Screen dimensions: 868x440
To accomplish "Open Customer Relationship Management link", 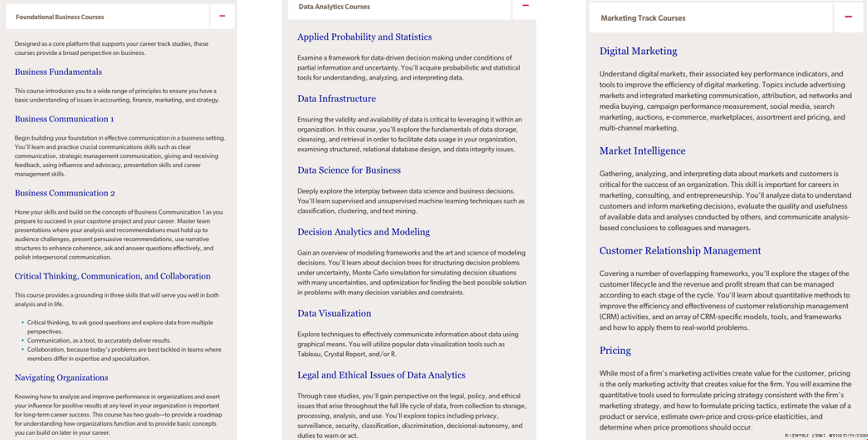I will (680, 251).
